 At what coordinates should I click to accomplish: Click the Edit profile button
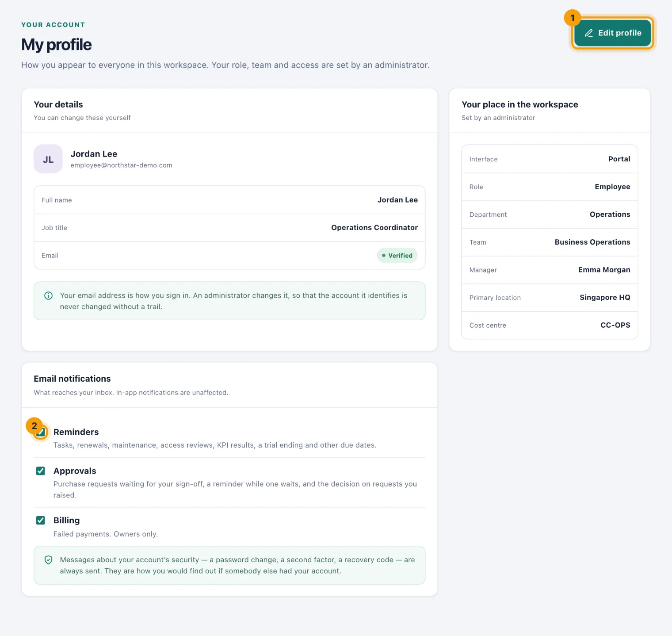[612, 33]
